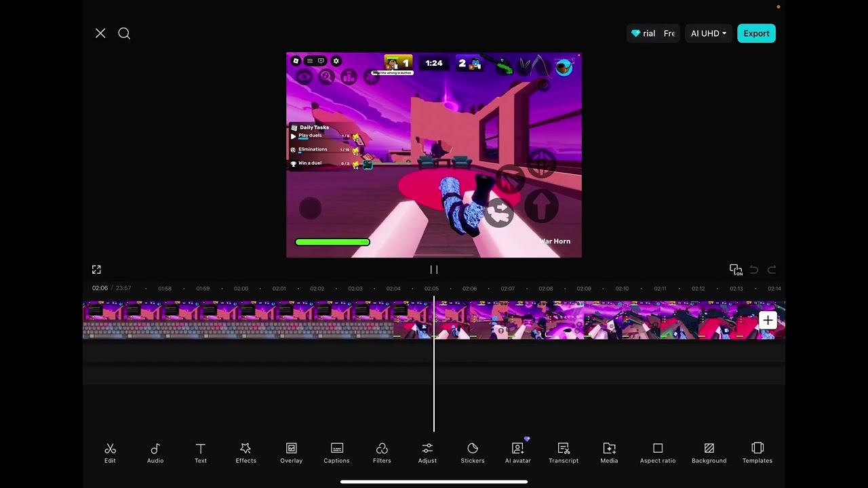The width and height of the screenshot is (868, 488).
Task: Open the Effects panel
Action: coord(245,453)
